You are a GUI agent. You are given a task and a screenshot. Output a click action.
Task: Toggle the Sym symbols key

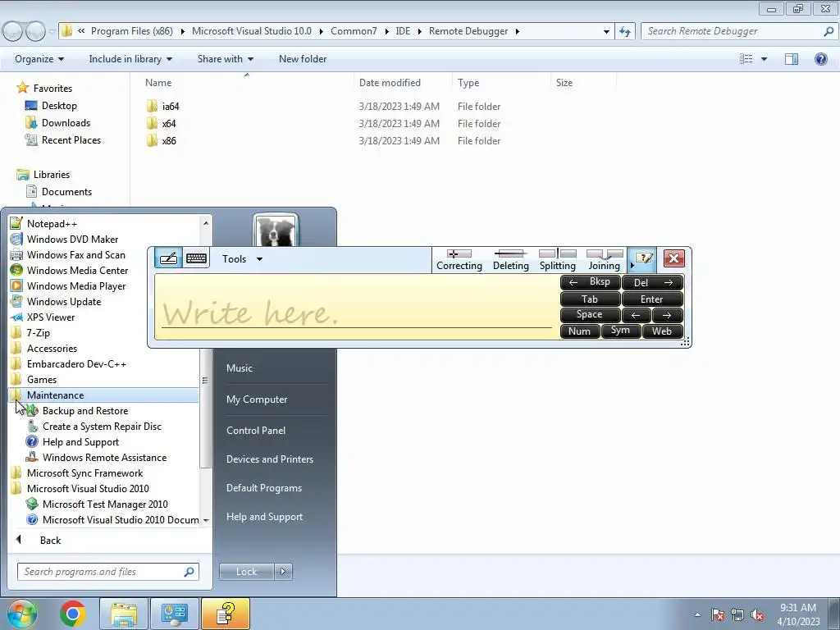621,331
